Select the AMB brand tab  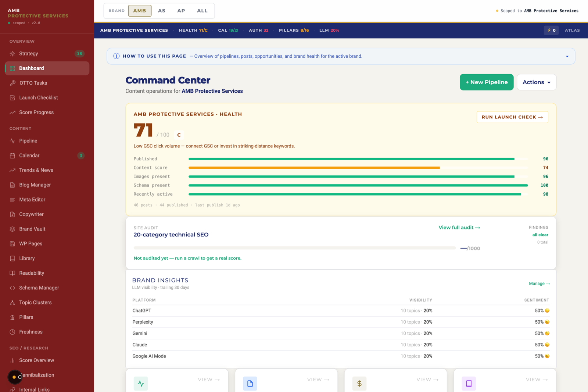[x=140, y=11]
